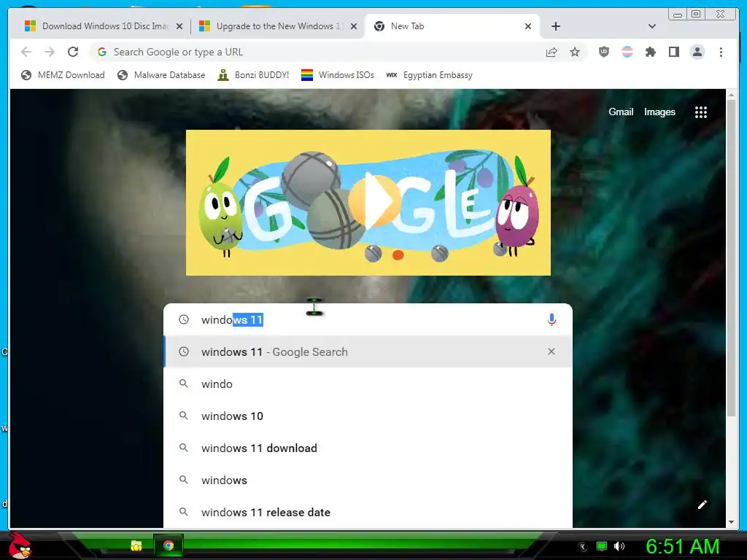
Task: Click the scrollbar up arrow
Action: pyautogui.click(x=731, y=96)
